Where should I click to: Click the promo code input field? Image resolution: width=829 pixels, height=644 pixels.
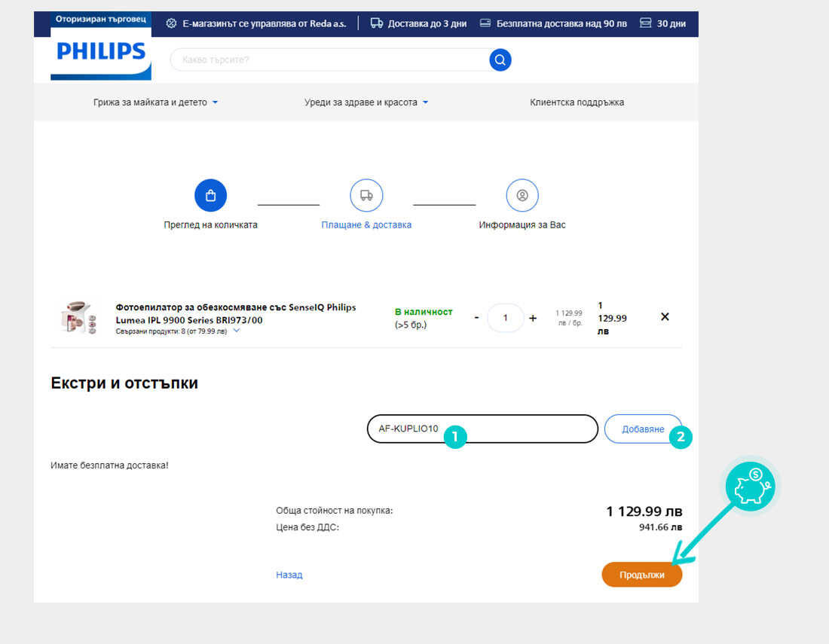point(482,429)
